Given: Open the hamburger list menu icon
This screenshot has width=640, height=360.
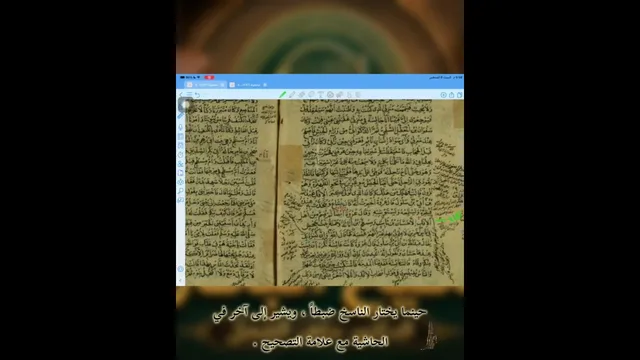Looking at the screenshot, I should (x=189, y=95).
